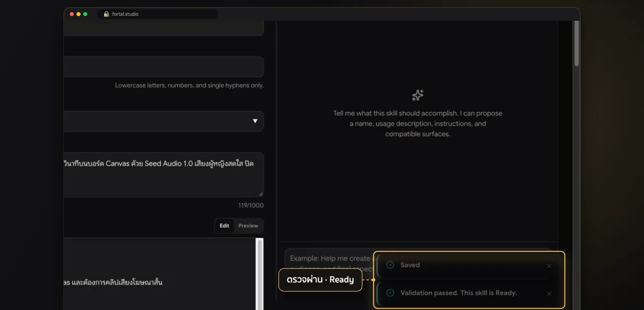Image resolution: width=644 pixels, height=310 pixels.
Task: Click the Validation passed message text
Action: [458, 293]
